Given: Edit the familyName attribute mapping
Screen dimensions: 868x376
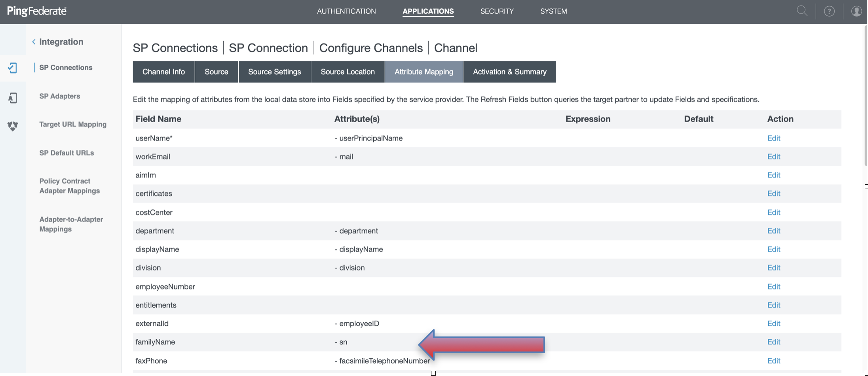Looking at the screenshot, I should pos(773,342).
